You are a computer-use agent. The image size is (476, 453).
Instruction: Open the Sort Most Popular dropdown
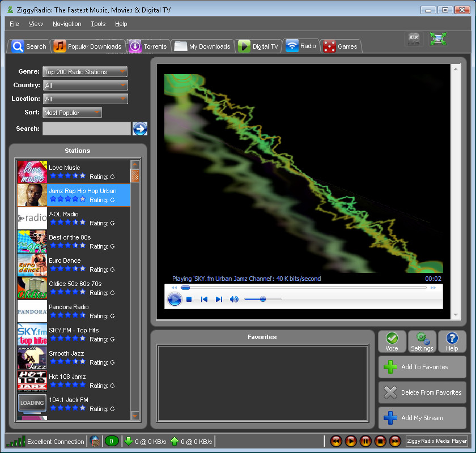tap(73, 113)
